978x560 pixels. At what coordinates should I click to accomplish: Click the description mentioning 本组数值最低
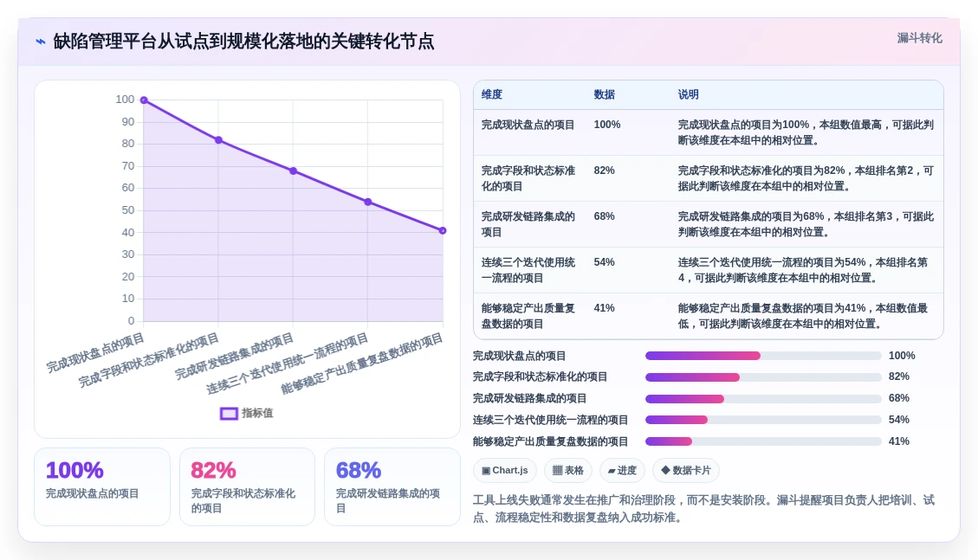click(806, 316)
